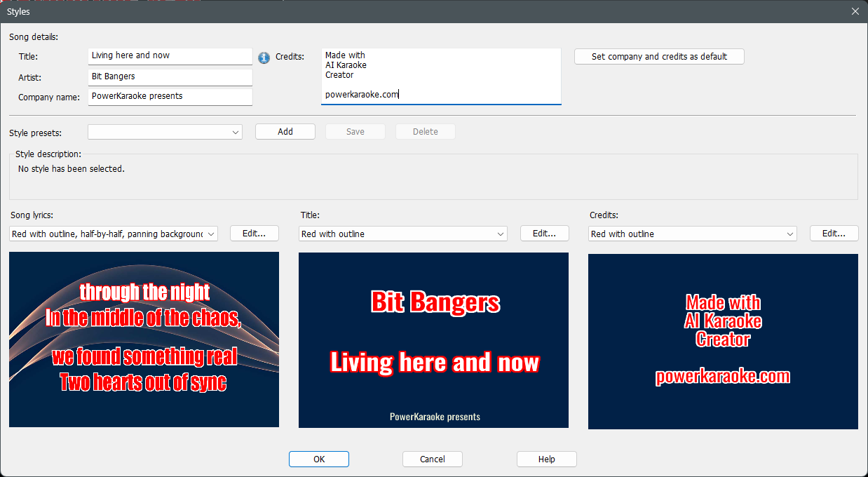Image resolution: width=868 pixels, height=477 pixels.
Task: Click the disabled Delete preset button
Action: [x=426, y=132]
